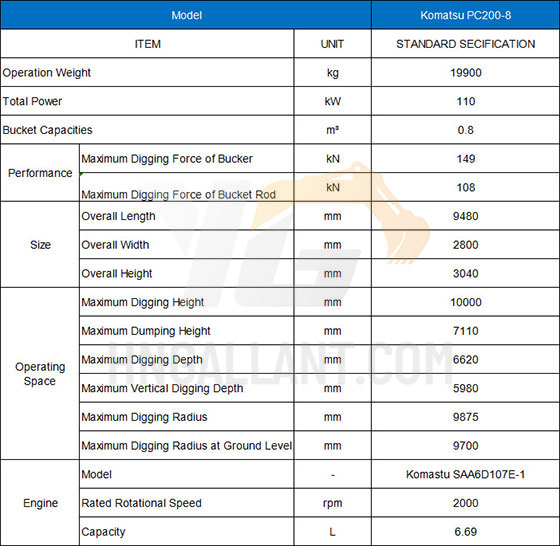Click the mm unit for Maximum Digging Radius
The image size is (560, 546).
pos(332,417)
